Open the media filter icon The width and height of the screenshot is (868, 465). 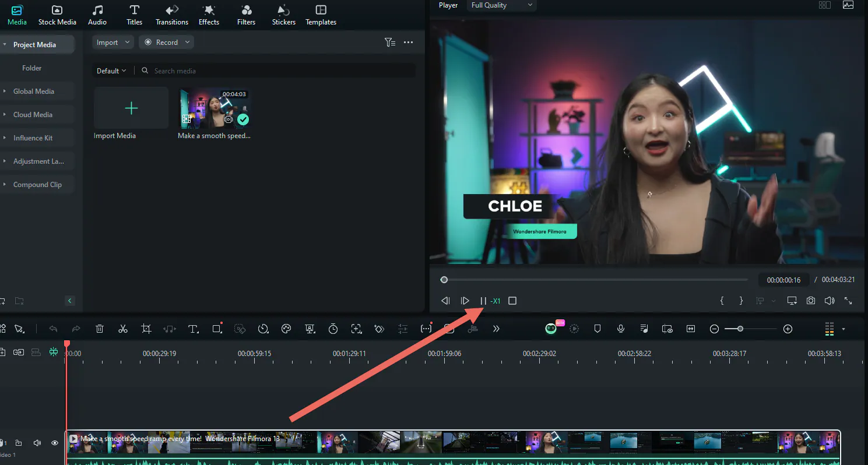pyautogui.click(x=390, y=42)
